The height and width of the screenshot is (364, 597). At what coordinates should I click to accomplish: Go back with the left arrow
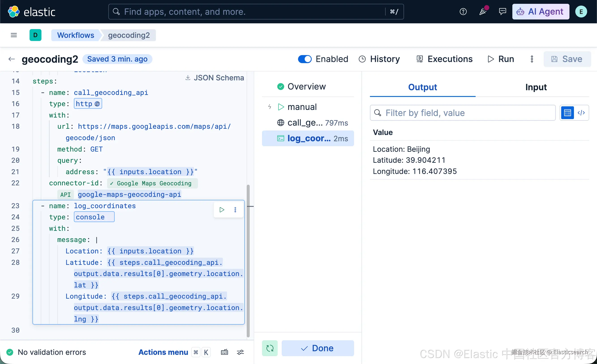click(x=11, y=59)
